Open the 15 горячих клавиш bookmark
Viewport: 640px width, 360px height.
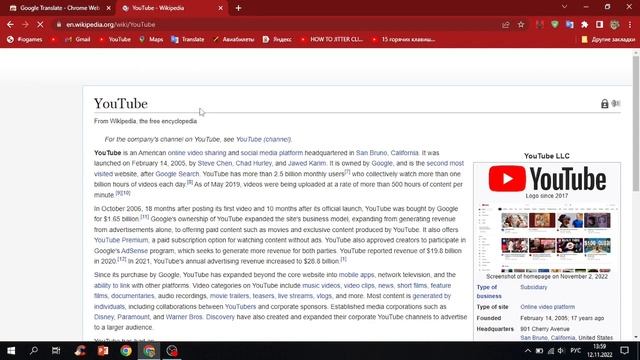[403, 40]
